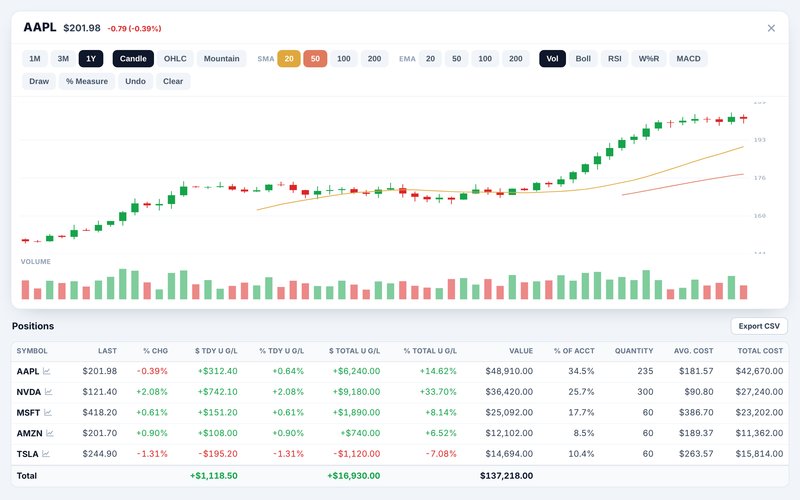Screen dimensions: 800x500
Task: Switch range to 1M
Action: [x=35, y=59]
